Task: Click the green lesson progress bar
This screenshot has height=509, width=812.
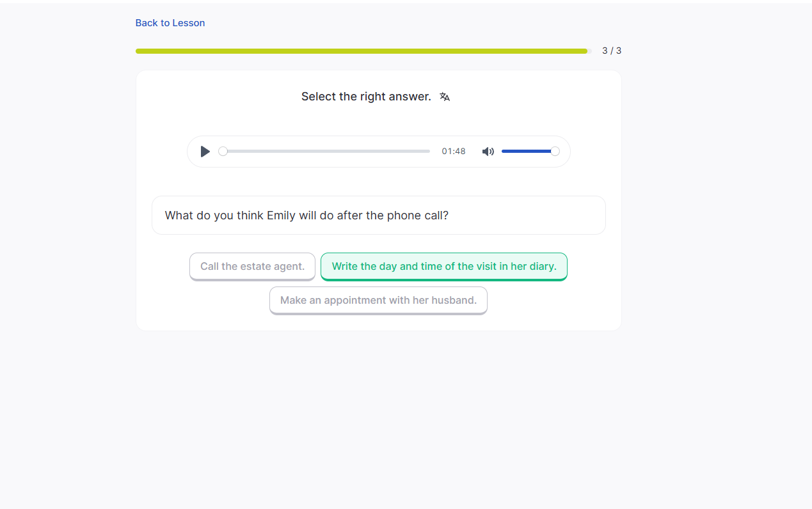Action: (x=362, y=51)
